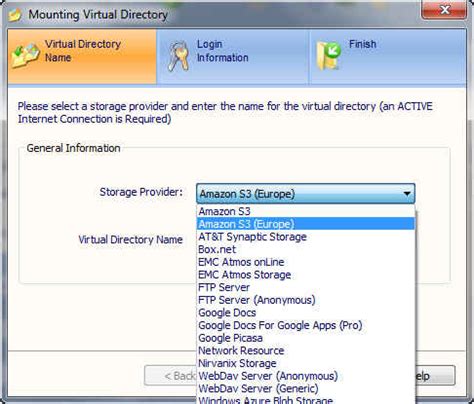
Task: Click the Storage Provider combo box field
Action: click(x=305, y=194)
